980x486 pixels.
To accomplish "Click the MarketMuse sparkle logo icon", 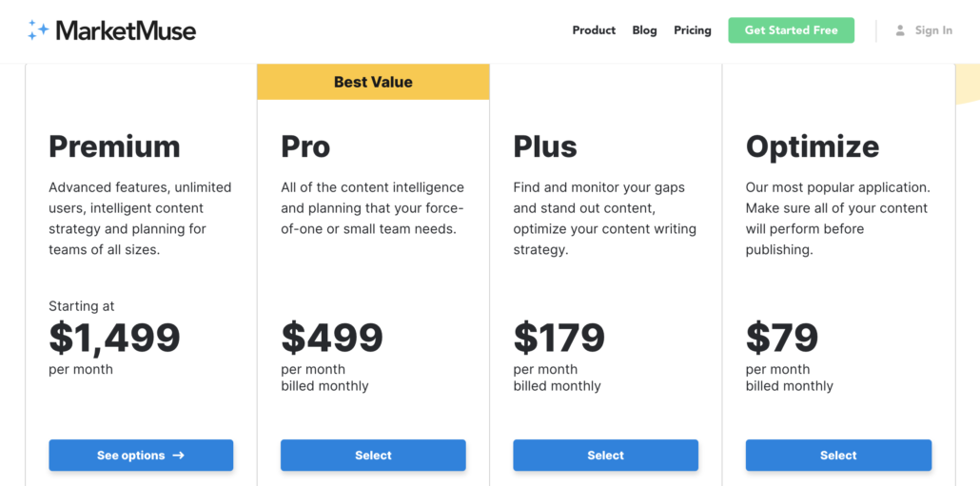I will [38, 30].
